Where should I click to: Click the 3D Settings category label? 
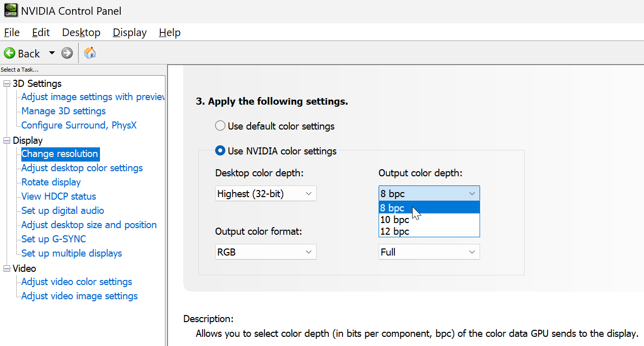pos(37,83)
